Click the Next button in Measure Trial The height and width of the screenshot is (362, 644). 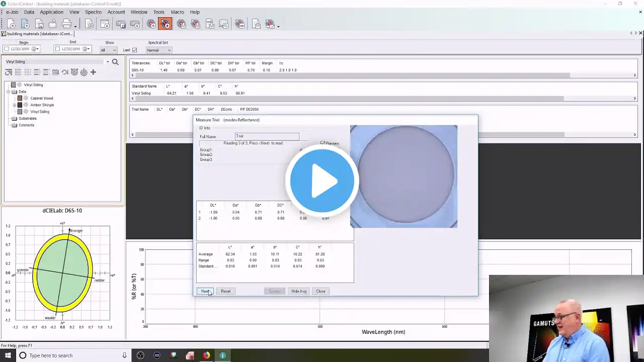205,291
